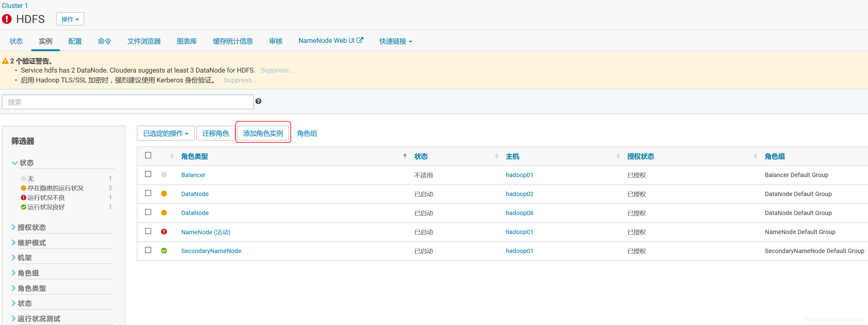The image size is (868, 325).
Task: Click the sort arrows beside 主机 column
Action: coord(618,156)
